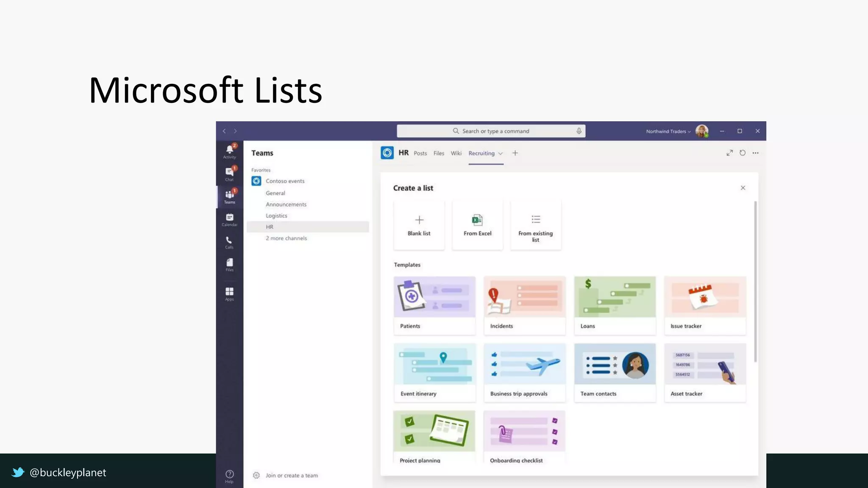Switch to the Wiki tab
The width and height of the screenshot is (868, 488).
pyautogui.click(x=456, y=153)
